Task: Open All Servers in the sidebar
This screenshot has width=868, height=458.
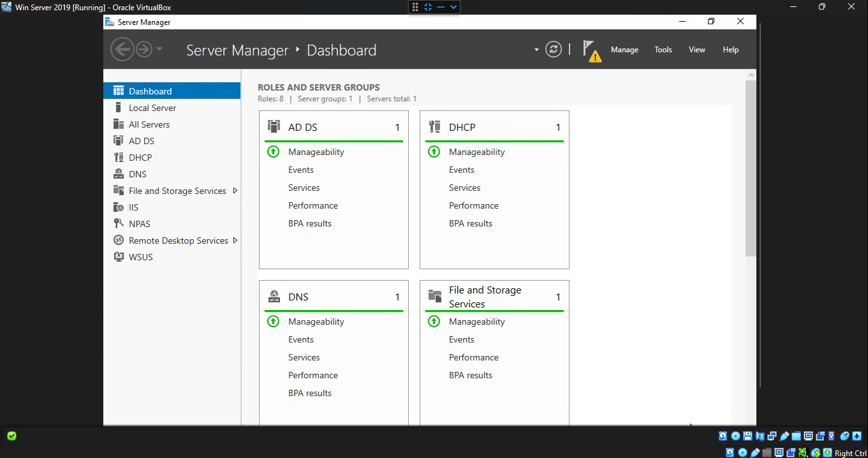Action: click(x=172, y=124)
